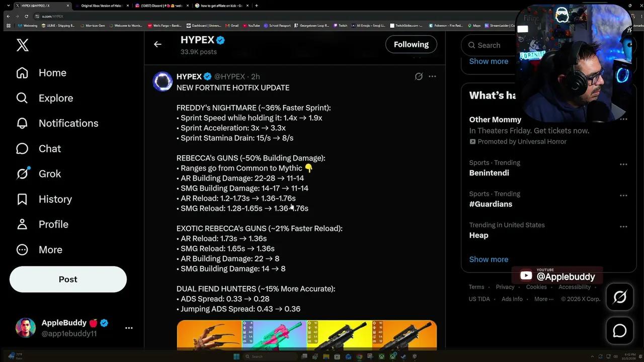Reload the page with the browser refresh button

26,16
